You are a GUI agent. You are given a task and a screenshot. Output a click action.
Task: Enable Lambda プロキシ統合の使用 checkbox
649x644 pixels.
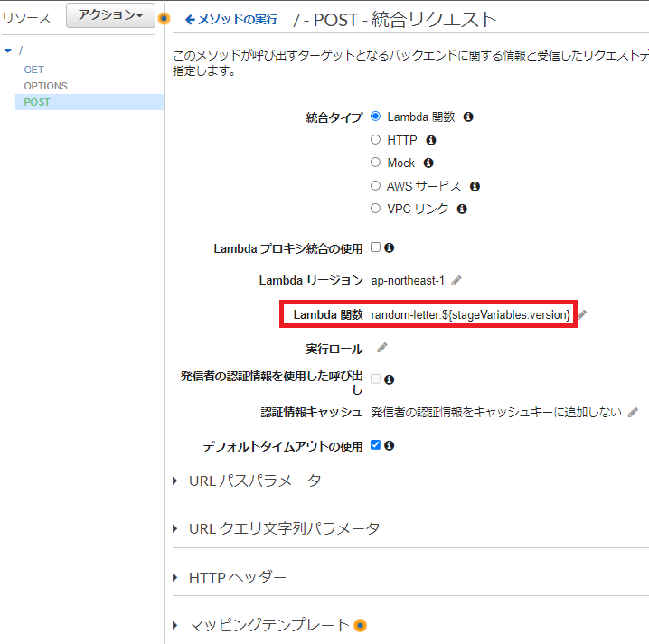(375, 247)
